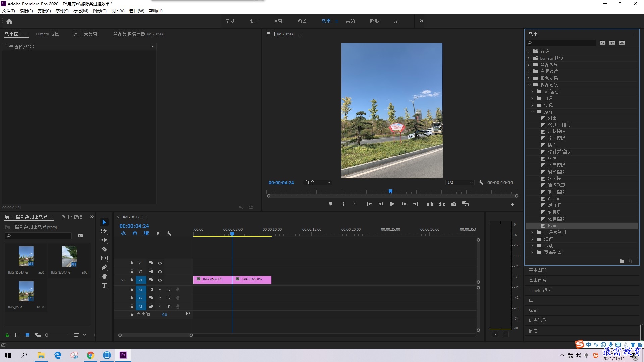
Task: Add marker in timeline header
Action: [158, 233]
